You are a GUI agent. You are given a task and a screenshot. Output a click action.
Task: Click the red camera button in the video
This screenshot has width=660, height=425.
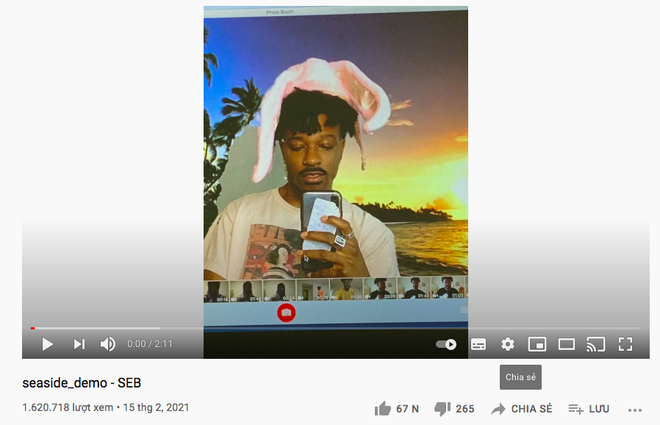click(286, 313)
